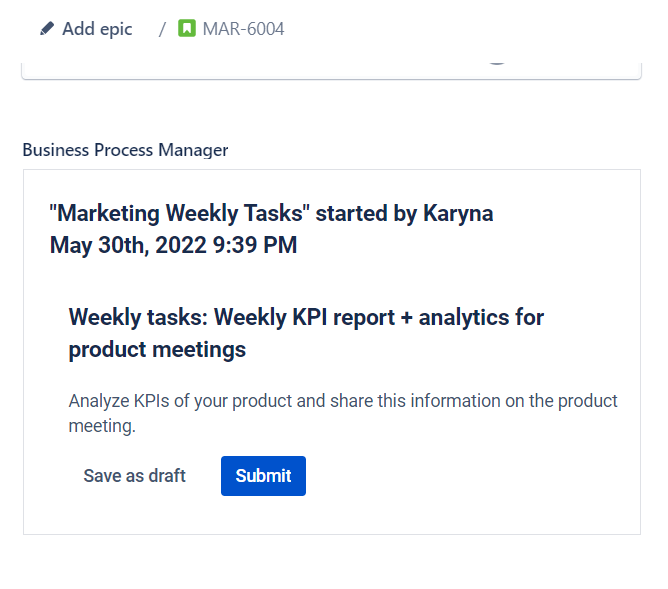Image resolution: width=668 pixels, height=589 pixels.
Task: Open the Add epic link
Action: point(97,29)
